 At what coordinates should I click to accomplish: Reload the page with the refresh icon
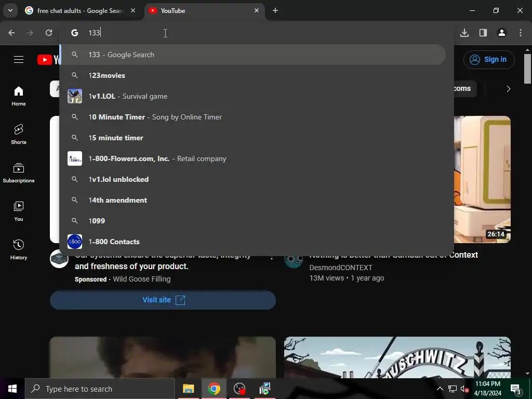(49, 33)
